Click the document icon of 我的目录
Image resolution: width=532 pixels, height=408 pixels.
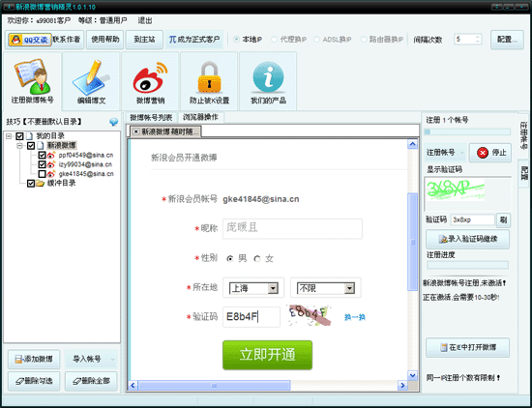click(30, 136)
